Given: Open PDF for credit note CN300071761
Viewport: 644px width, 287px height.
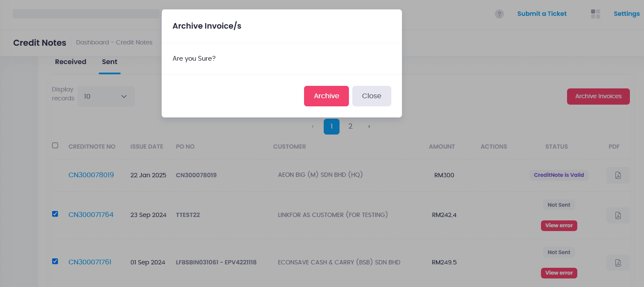Looking at the screenshot, I should point(618,263).
